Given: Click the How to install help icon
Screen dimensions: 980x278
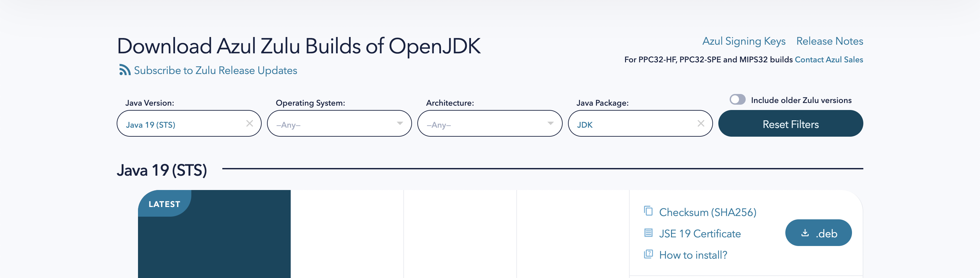Looking at the screenshot, I should coord(648,254).
